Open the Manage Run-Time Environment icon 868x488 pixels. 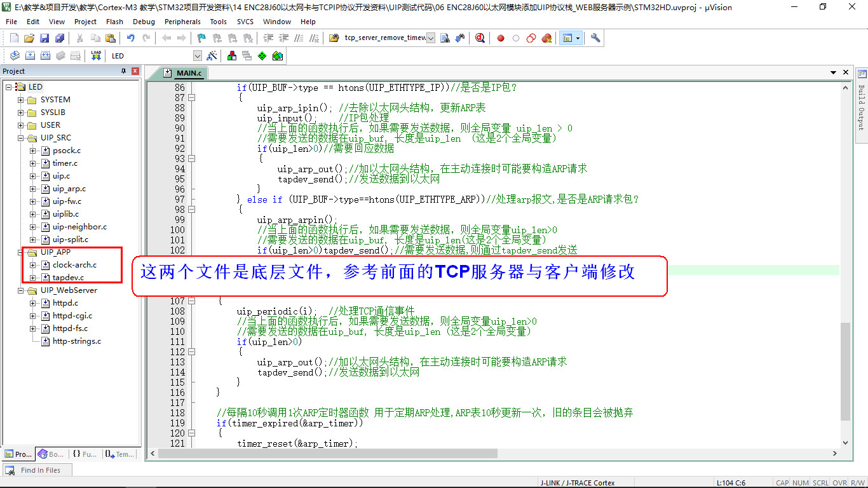(262, 56)
